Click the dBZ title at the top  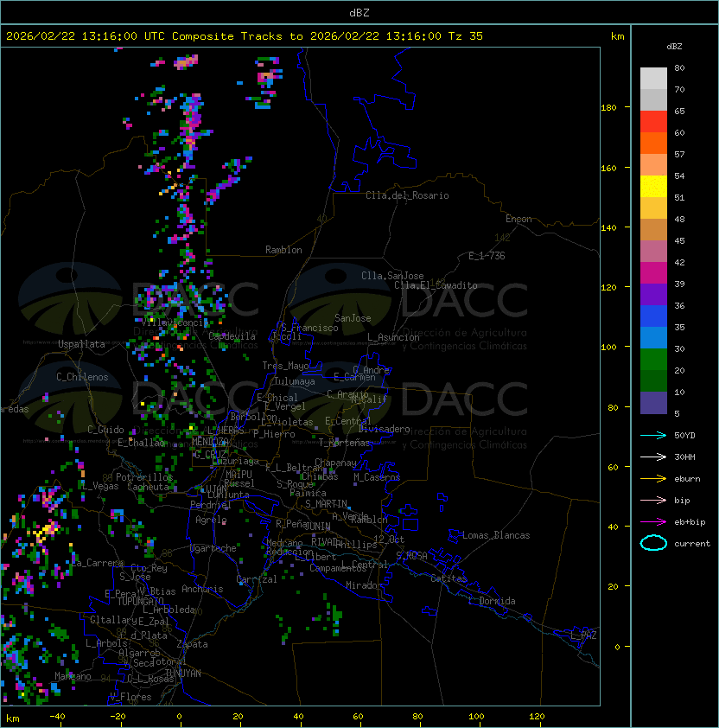pos(359,12)
